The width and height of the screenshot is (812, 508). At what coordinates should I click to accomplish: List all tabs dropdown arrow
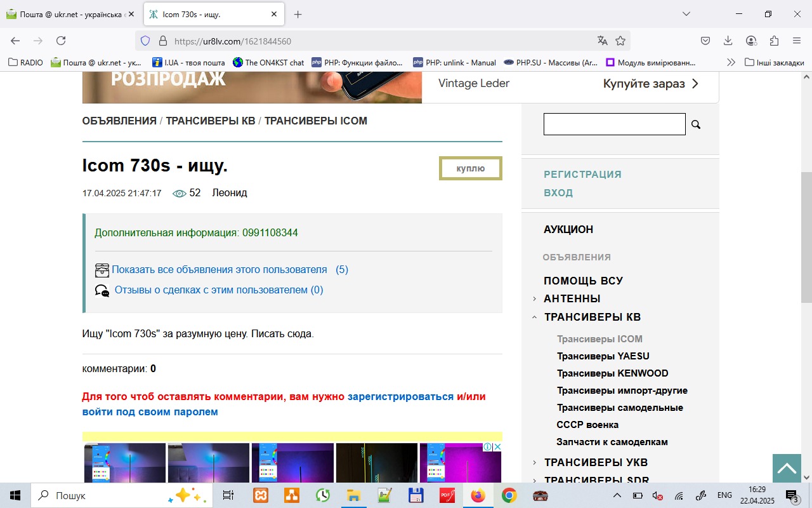[686, 14]
